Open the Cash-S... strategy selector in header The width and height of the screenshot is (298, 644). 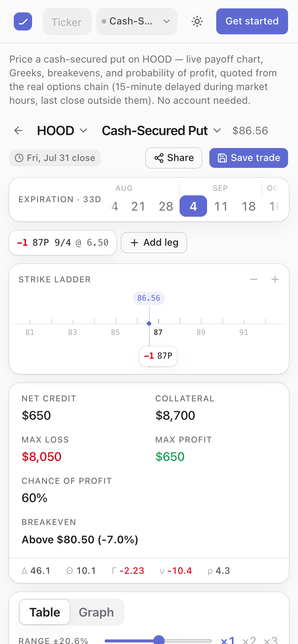[137, 21]
